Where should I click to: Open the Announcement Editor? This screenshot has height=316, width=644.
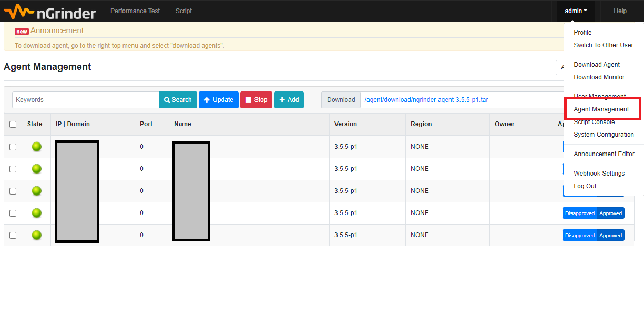click(x=604, y=154)
